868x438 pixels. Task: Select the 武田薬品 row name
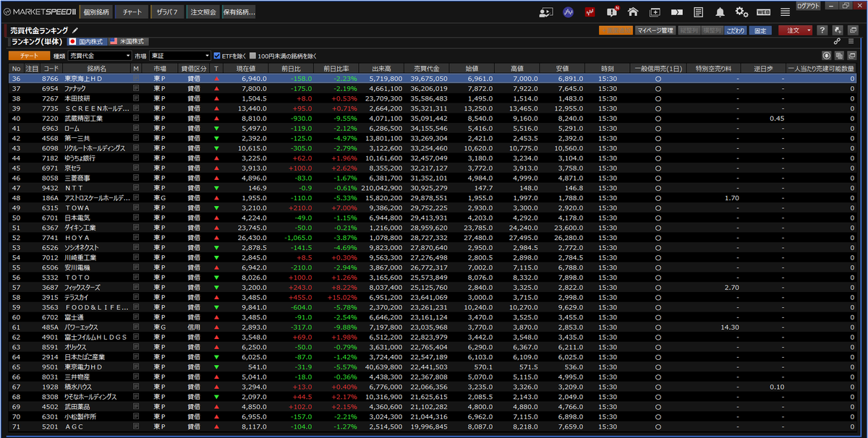[77, 406]
